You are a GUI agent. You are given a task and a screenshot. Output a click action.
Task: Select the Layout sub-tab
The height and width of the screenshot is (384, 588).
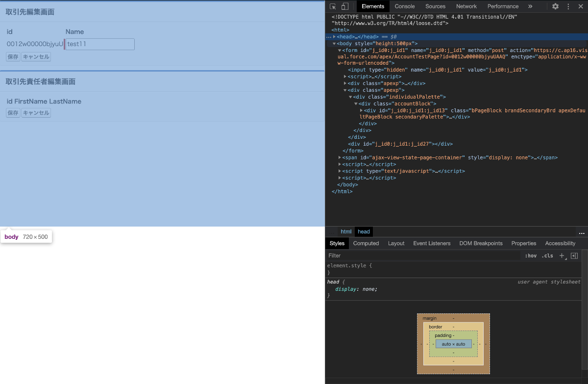(x=396, y=243)
